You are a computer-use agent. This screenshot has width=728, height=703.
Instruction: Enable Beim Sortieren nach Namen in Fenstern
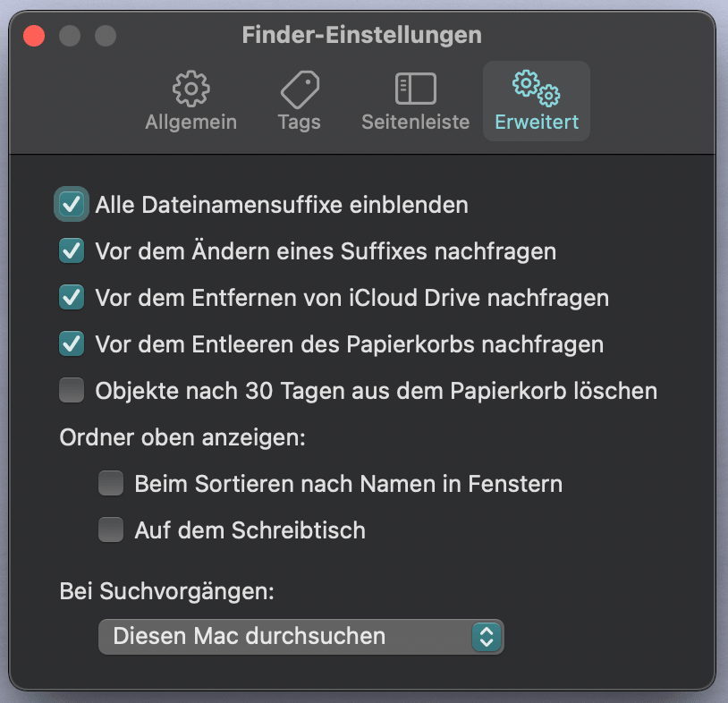point(111,483)
